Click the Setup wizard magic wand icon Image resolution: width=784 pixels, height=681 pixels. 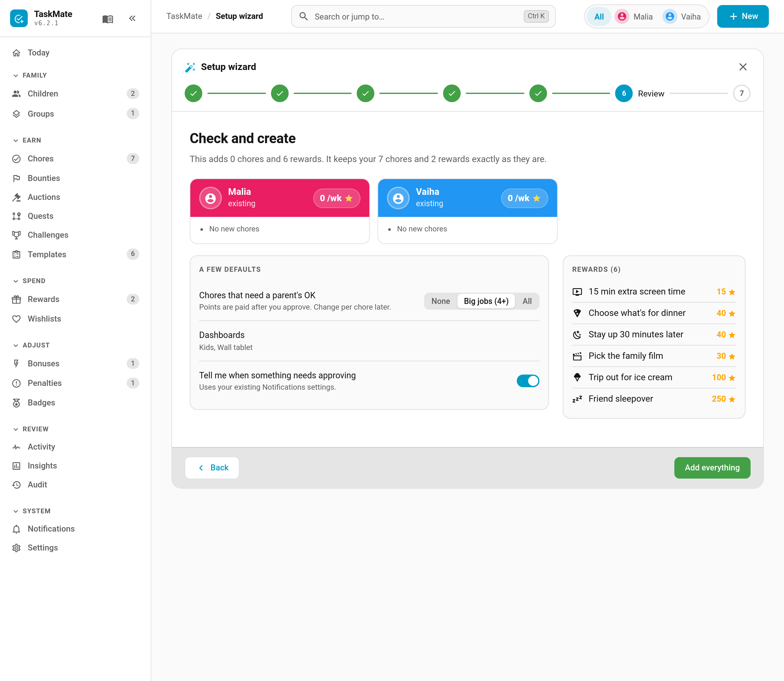coord(190,67)
